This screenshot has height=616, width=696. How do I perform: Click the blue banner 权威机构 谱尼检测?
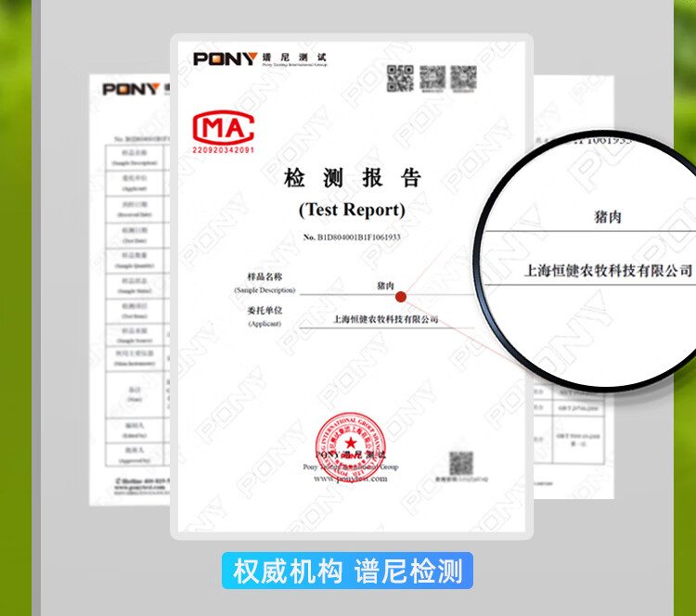[x=348, y=571]
